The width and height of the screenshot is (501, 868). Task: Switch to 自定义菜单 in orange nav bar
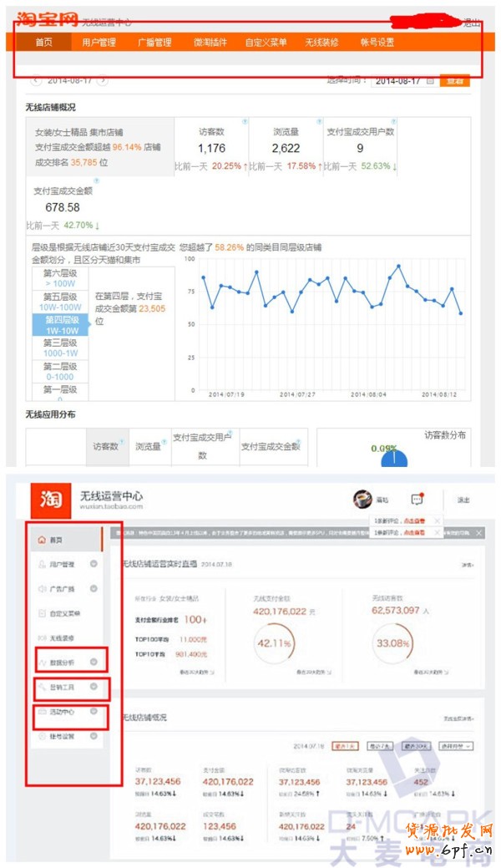pyautogui.click(x=266, y=42)
